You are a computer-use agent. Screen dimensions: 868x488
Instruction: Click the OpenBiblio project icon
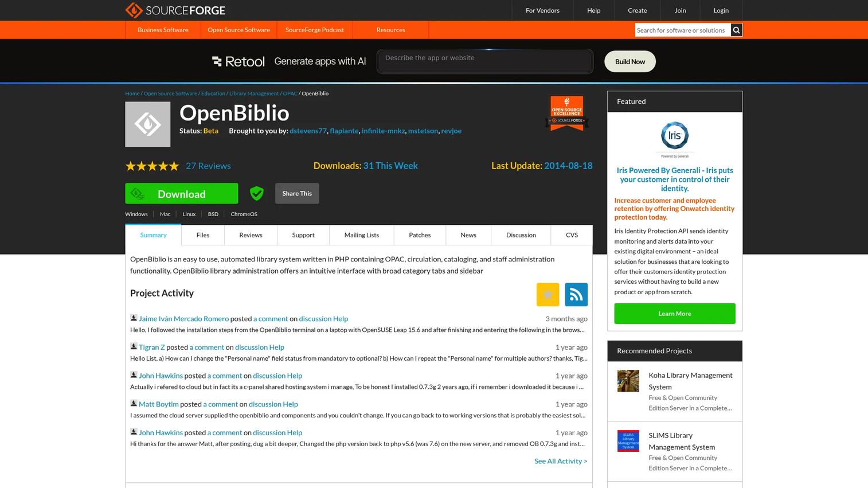tap(148, 124)
